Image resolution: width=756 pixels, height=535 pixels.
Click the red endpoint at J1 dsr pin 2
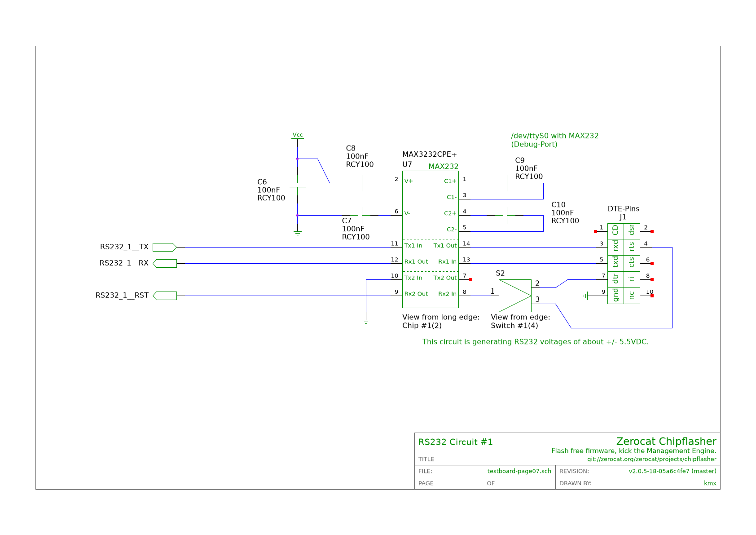(x=652, y=231)
